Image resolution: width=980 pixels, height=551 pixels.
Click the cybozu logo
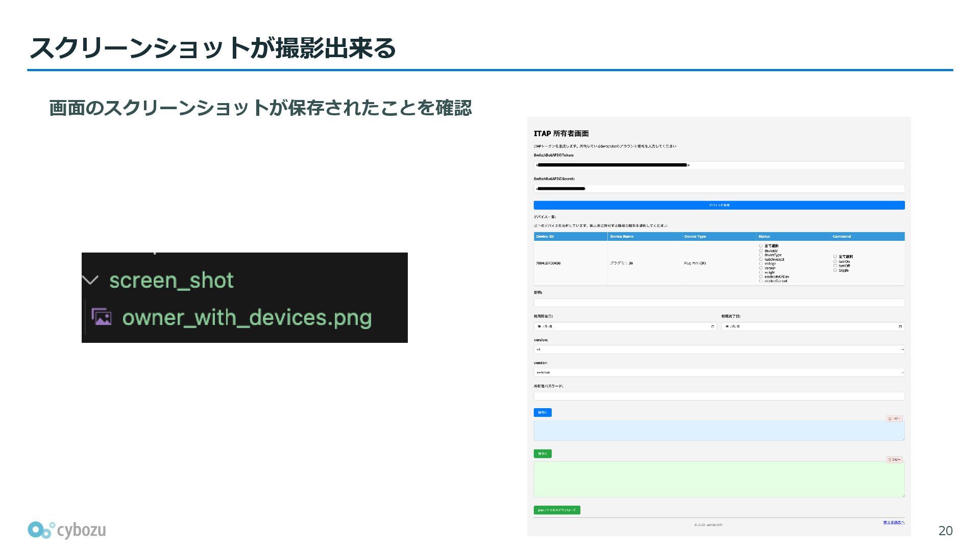[x=66, y=530]
